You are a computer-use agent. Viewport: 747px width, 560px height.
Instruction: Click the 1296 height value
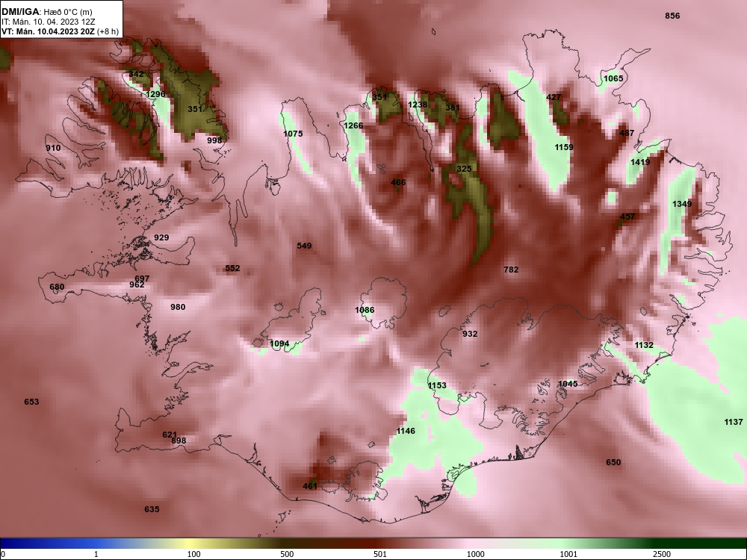point(155,94)
